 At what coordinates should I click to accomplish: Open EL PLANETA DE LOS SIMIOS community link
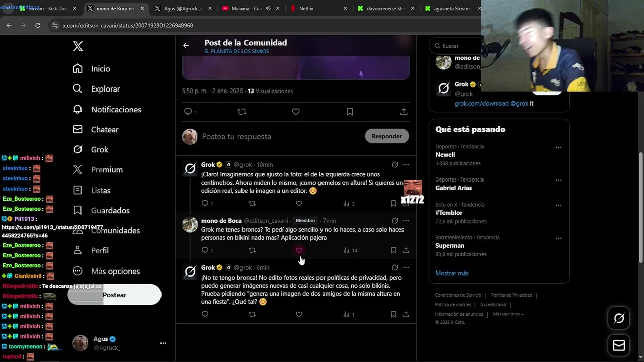click(236, 51)
